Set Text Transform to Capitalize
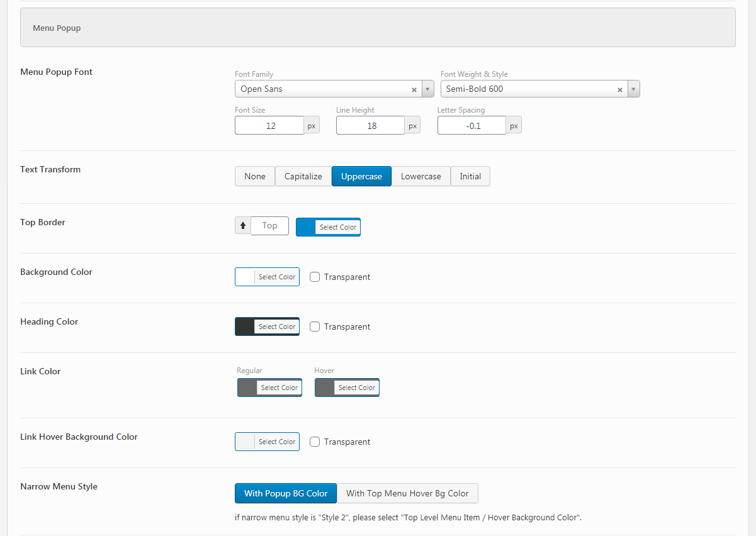The height and width of the screenshot is (536, 756). (303, 176)
